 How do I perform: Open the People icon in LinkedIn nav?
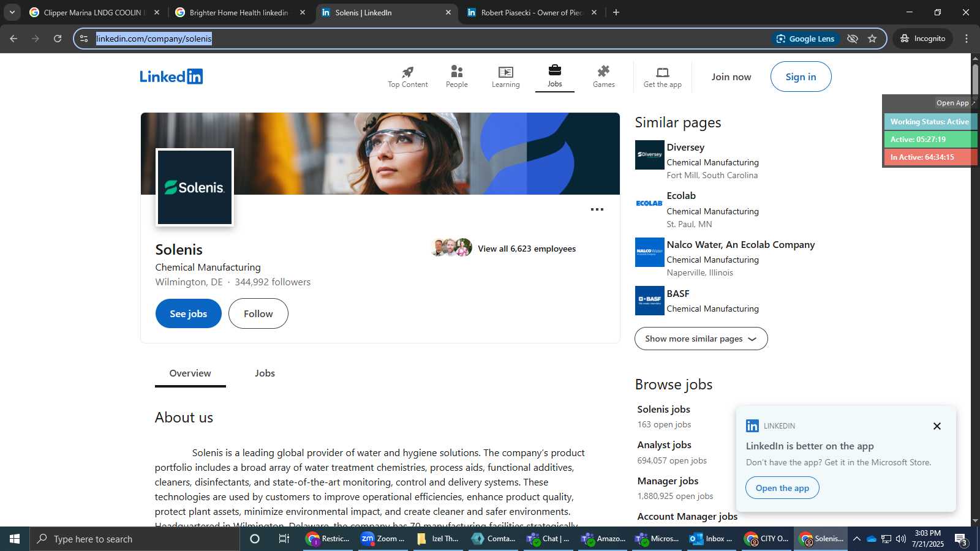pyautogui.click(x=456, y=72)
